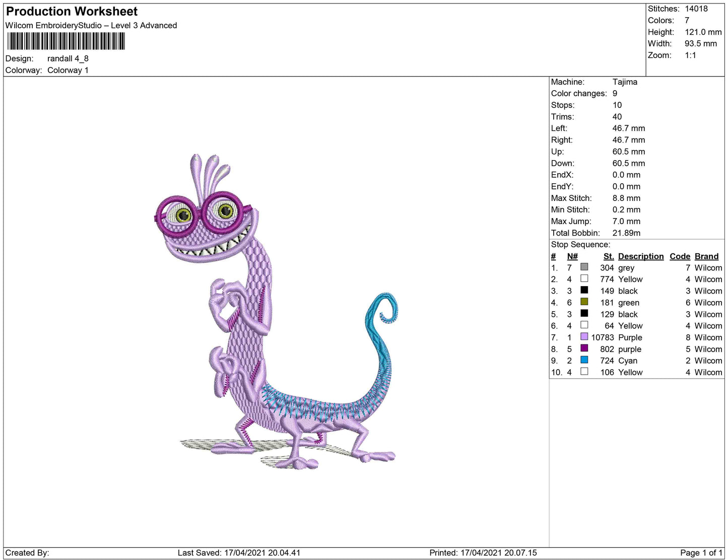Select the "EndY:" label
728x560 pixels.
click(x=562, y=186)
